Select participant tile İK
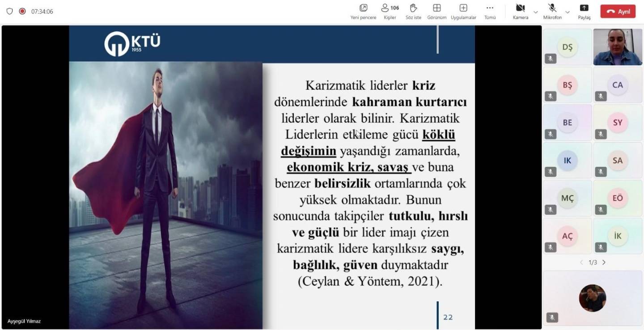The width and height of the screenshot is (644, 330). click(x=618, y=236)
